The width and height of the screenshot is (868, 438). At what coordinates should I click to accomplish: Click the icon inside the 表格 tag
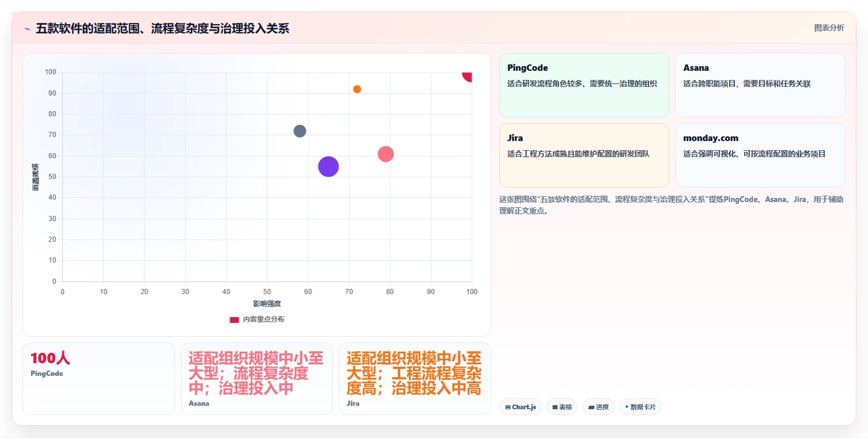pos(555,407)
